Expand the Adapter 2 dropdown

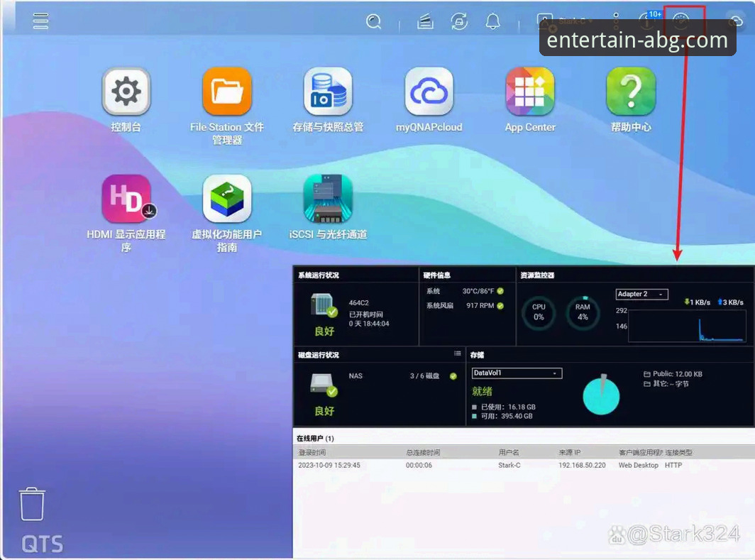[642, 295]
